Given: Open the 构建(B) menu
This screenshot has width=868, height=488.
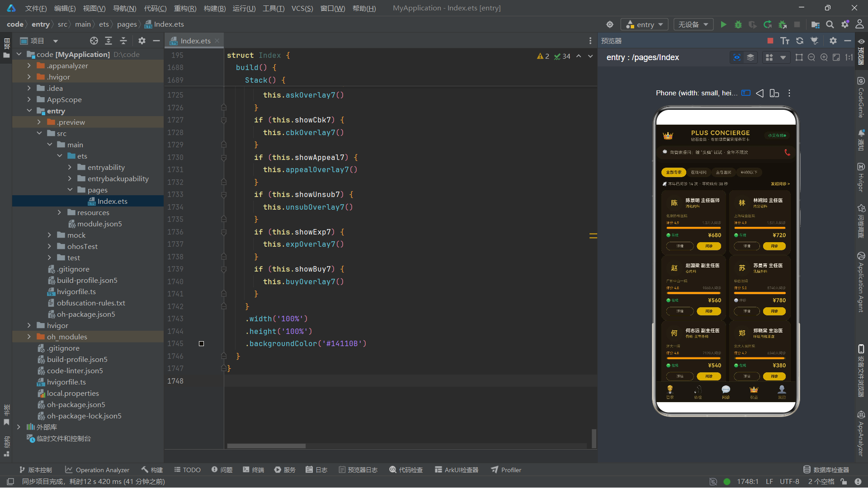Looking at the screenshot, I should (215, 8).
